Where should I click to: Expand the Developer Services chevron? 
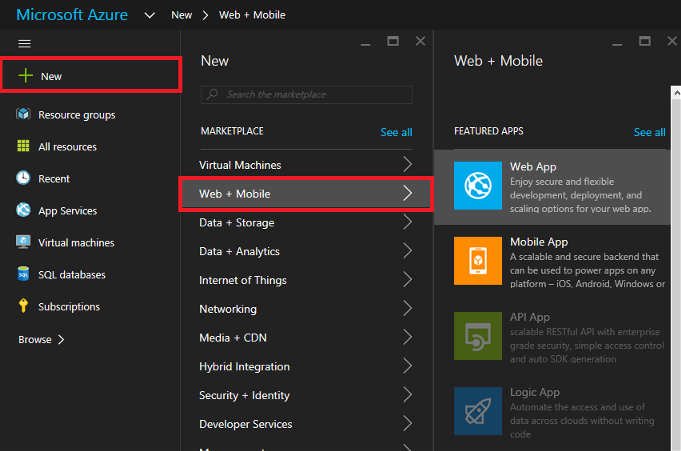click(x=407, y=424)
